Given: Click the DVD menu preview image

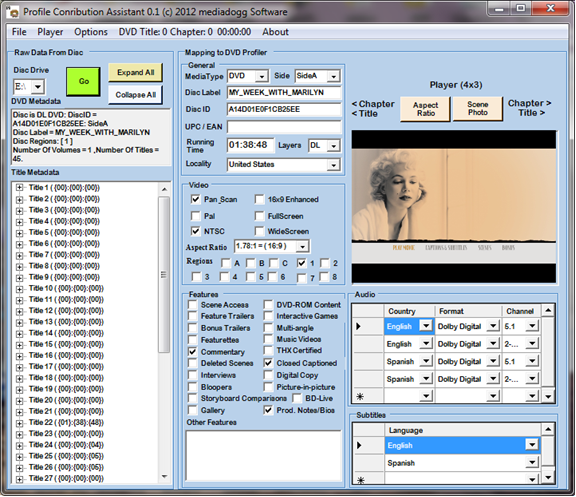Looking at the screenshot, I should 454,206.
